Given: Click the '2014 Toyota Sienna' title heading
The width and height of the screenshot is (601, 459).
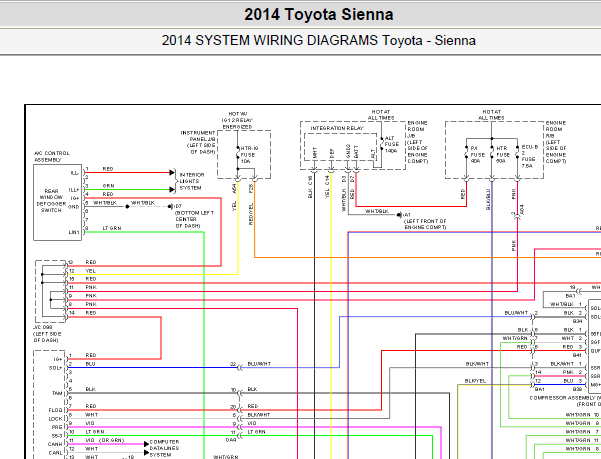Looking at the screenshot, I should 319,15.
